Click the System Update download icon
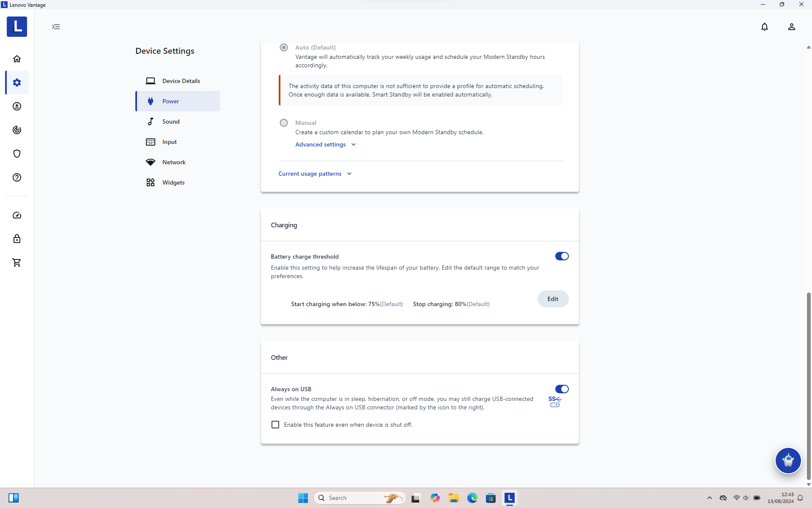Image resolution: width=812 pixels, height=508 pixels. click(17, 106)
